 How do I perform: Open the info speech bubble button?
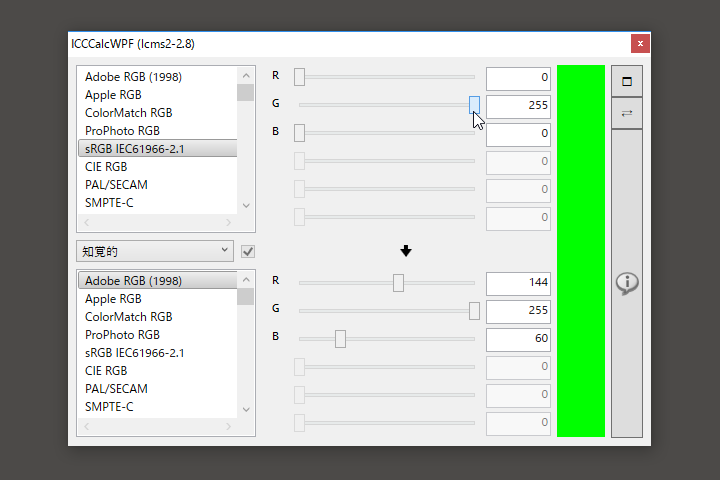(627, 283)
